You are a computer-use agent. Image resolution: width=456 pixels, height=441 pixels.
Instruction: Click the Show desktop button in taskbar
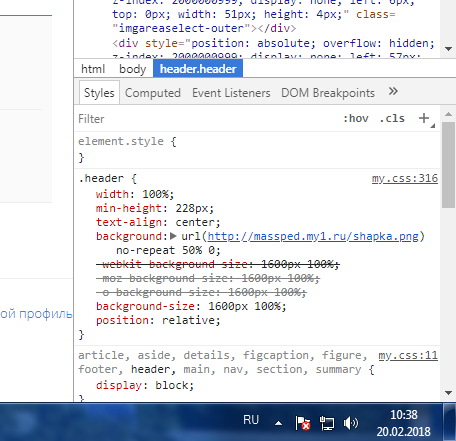coord(450,422)
